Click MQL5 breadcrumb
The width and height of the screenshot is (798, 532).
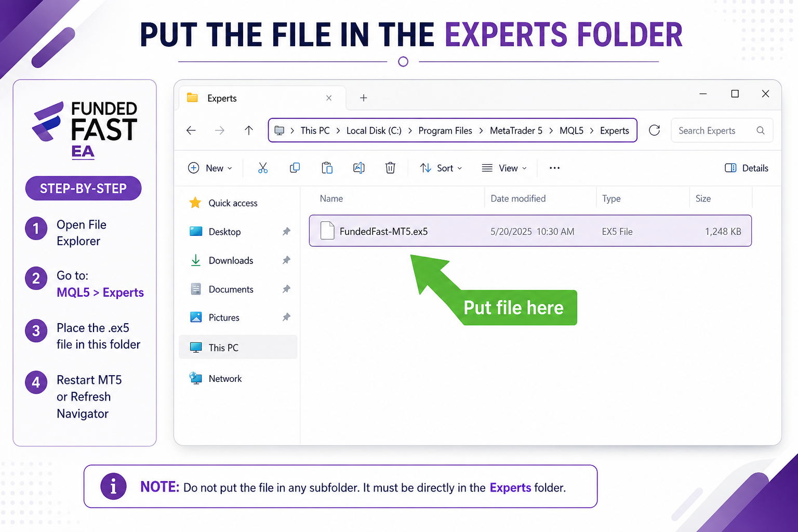click(x=571, y=131)
